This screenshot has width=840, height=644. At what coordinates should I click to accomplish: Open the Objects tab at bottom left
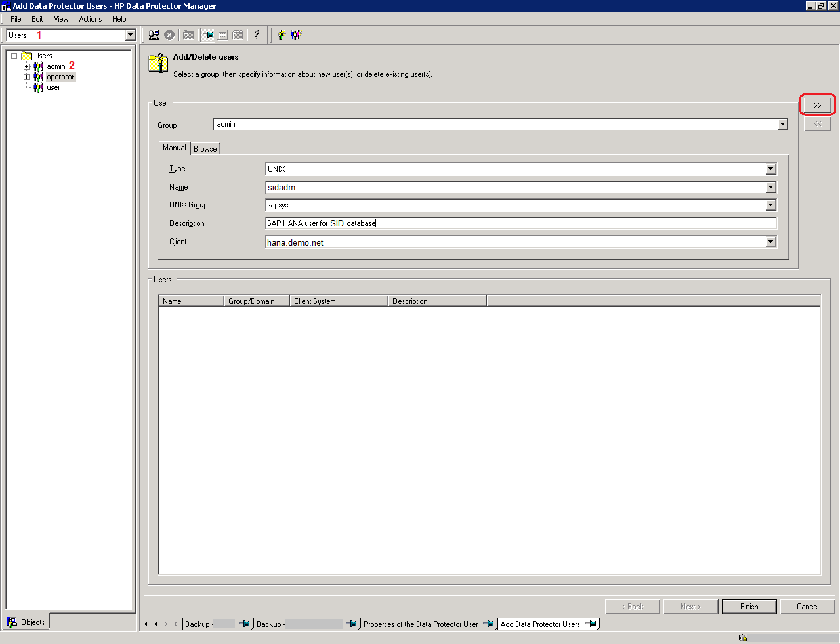[x=26, y=622]
